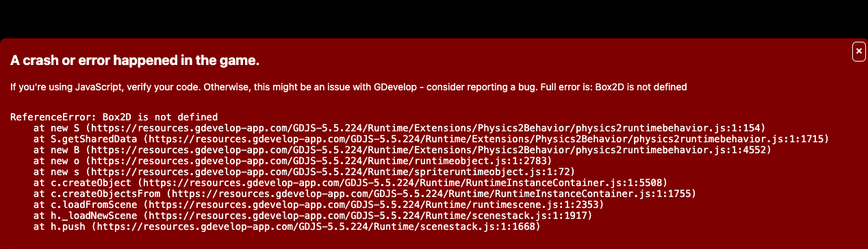Image resolution: width=868 pixels, height=249 pixels.
Task: Click the "at h.push" scenestack.js line
Action: click(x=287, y=226)
